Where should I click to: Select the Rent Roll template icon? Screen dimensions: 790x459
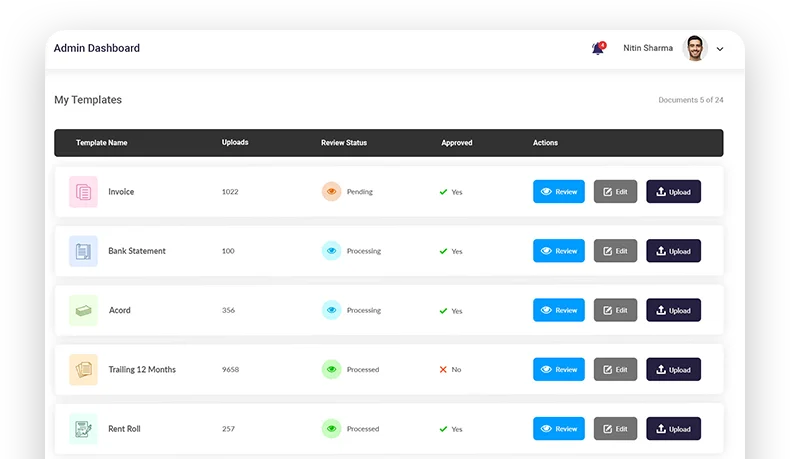83,429
